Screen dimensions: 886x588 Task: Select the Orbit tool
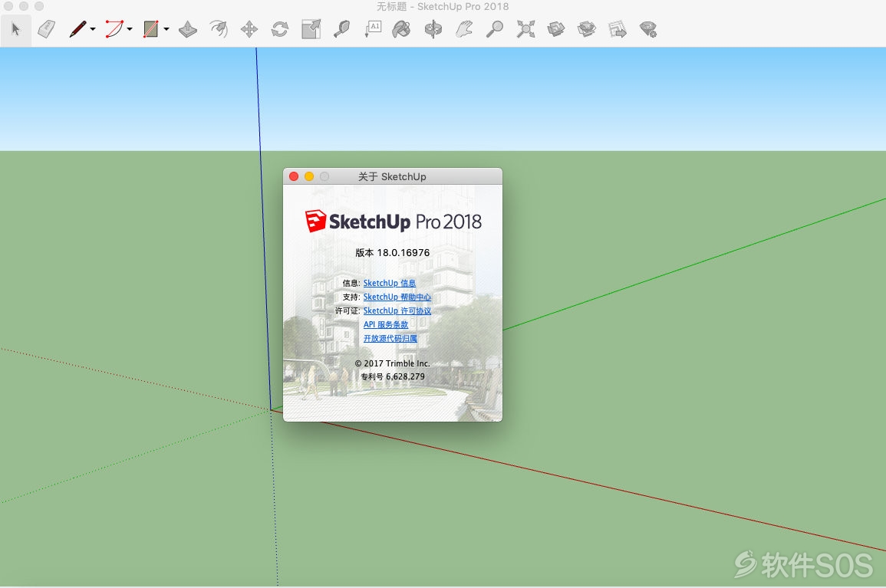(x=433, y=29)
